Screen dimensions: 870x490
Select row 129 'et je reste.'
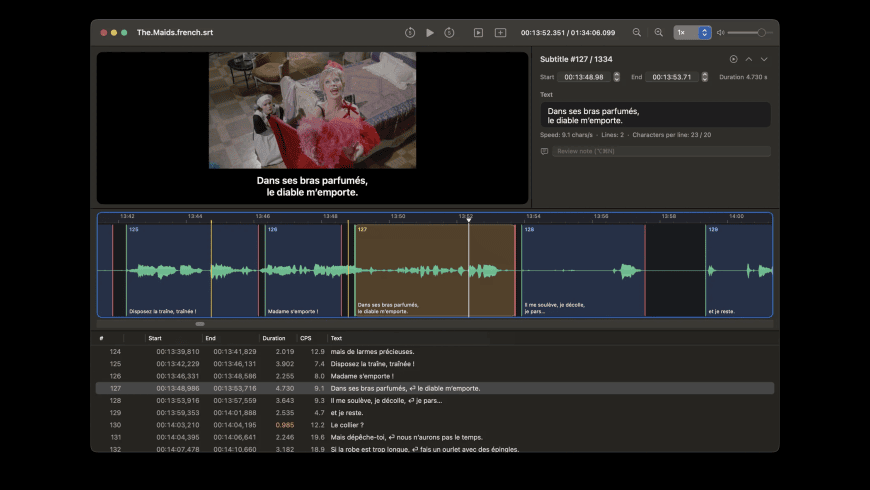(435, 412)
